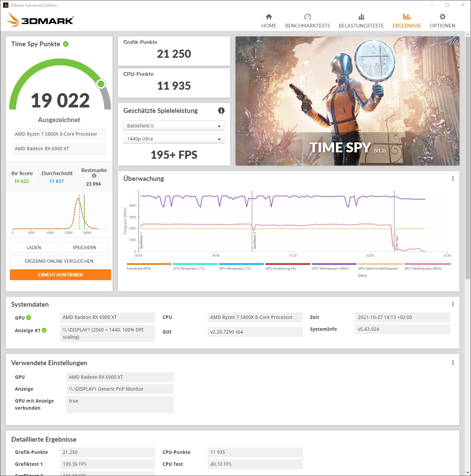Click Erneut ausführen button
This screenshot has height=476, width=471.
[60, 275]
